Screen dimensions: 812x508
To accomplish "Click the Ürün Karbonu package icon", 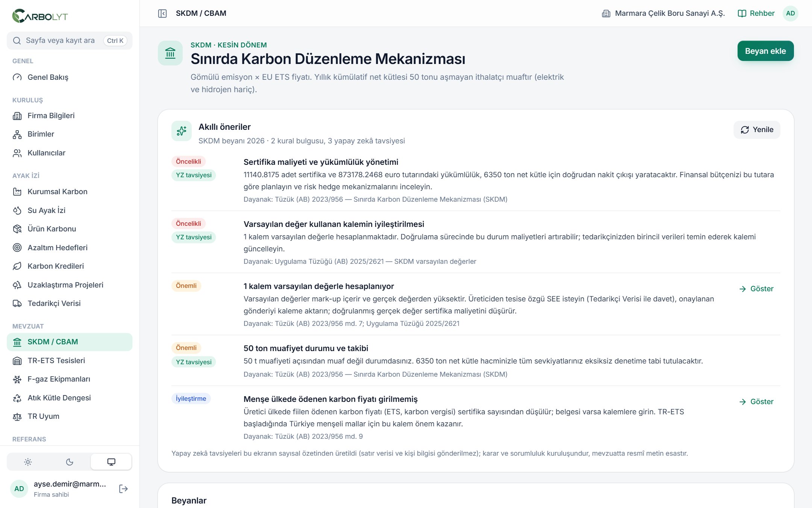I will pyautogui.click(x=17, y=229).
